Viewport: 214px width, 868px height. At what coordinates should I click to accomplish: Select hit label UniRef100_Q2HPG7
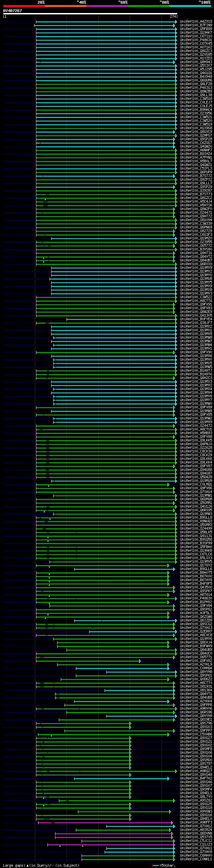[196, 136]
